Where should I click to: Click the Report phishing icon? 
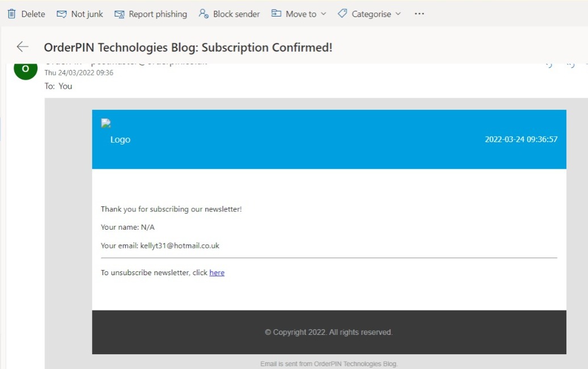pos(119,14)
